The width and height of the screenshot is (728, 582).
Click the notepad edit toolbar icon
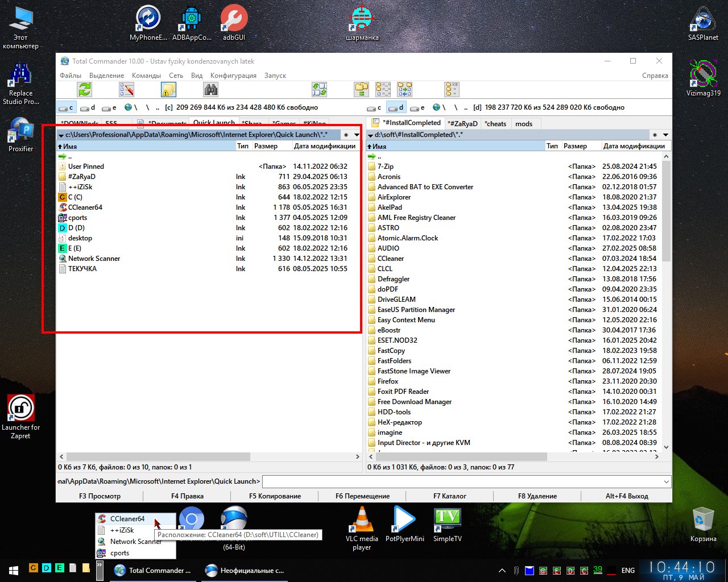tap(126, 89)
